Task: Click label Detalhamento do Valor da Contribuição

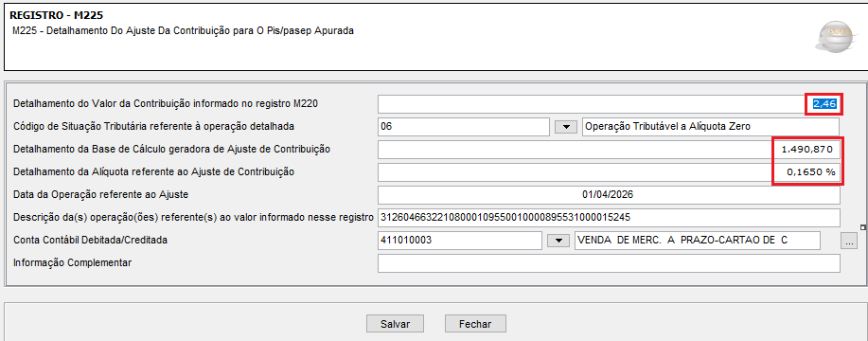Action: pyautogui.click(x=166, y=103)
